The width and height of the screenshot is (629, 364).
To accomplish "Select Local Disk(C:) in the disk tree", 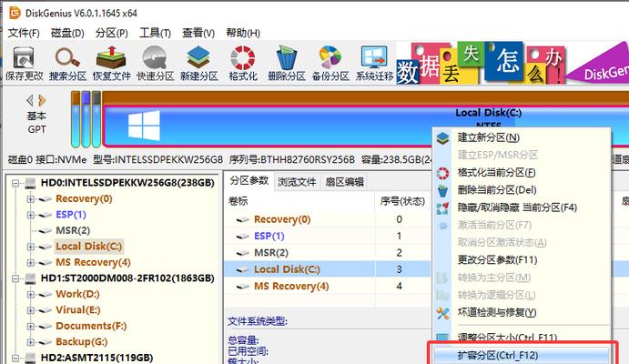I will pos(88,246).
